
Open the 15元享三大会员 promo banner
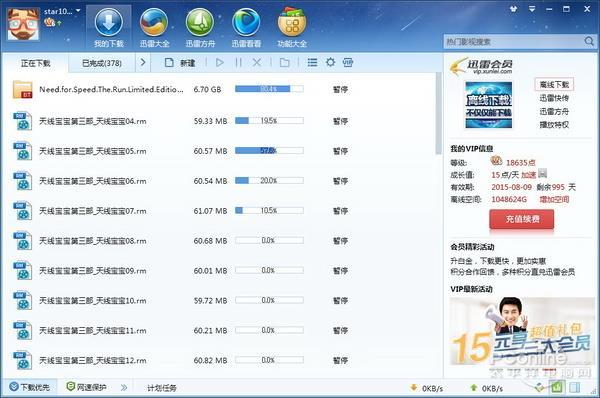point(522,331)
